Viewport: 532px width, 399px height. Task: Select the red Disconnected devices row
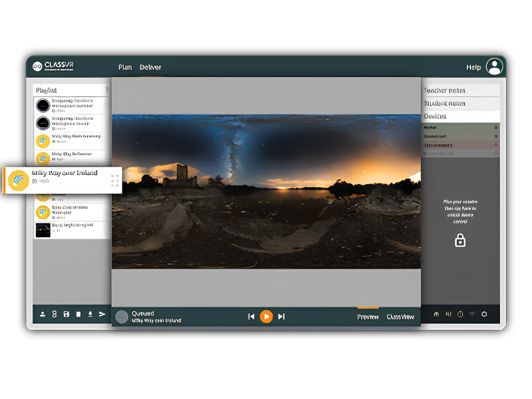(461, 145)
